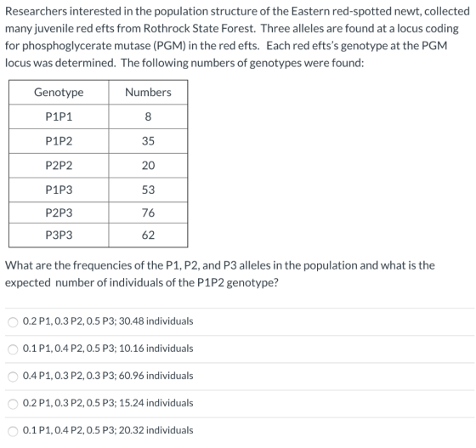Select the P2P2 genotype table cell
This screenshot has height=448, width=476.
(x=59, y=166)
